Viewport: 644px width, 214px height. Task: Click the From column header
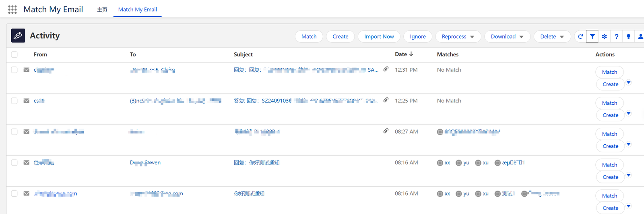[40, 54]
